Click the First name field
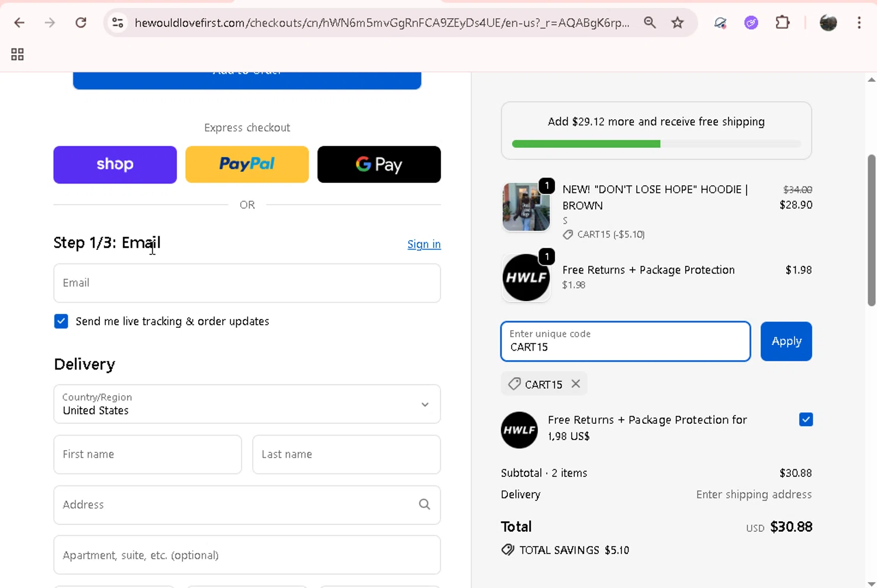The width and height of the screenshot is (877, 588). pos(147,454)
